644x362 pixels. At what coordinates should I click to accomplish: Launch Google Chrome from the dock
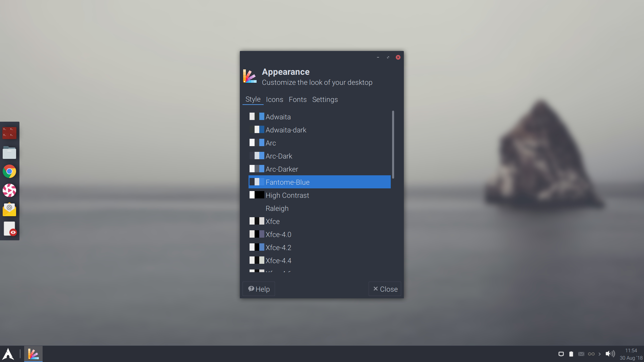[9, 172]
